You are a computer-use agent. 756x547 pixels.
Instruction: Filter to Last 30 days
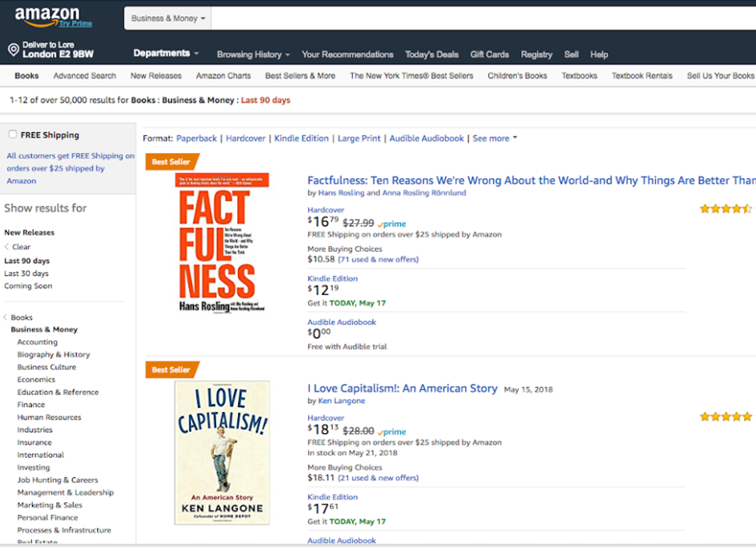(x=26, y=273)
